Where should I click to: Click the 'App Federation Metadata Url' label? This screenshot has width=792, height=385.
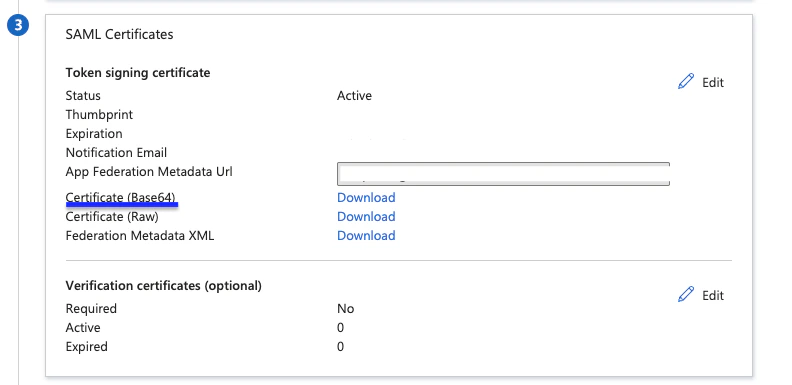(x=149, y=172)
